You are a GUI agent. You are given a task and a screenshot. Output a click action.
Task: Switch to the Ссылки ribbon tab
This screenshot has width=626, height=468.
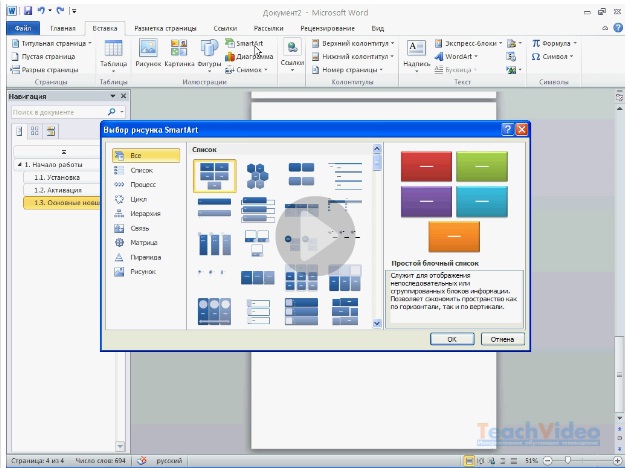point(225,28)
